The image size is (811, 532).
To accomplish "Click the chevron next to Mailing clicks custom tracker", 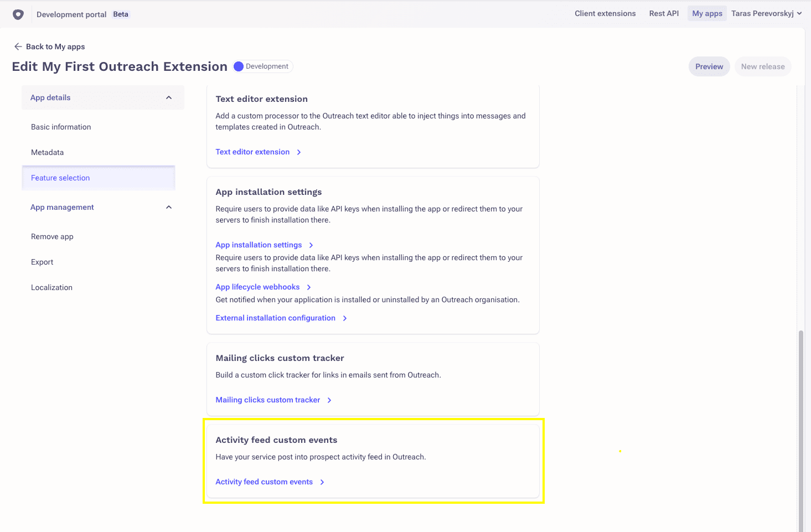I will click(329, 400).
